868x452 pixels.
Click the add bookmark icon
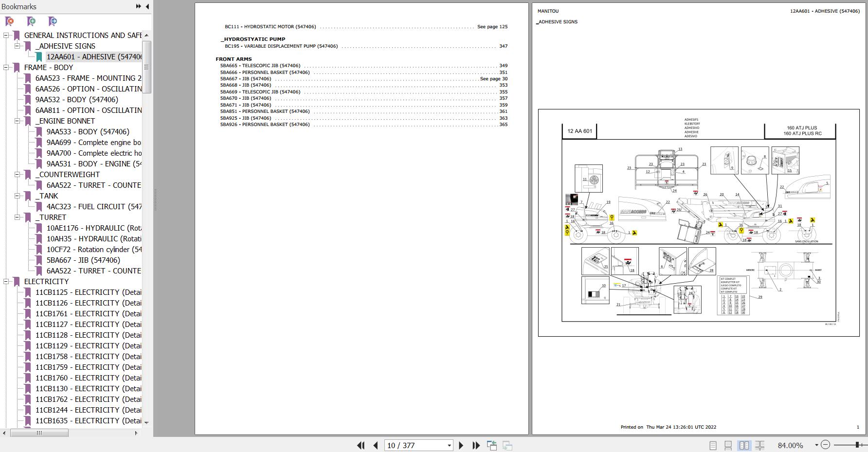pos(31,21)
